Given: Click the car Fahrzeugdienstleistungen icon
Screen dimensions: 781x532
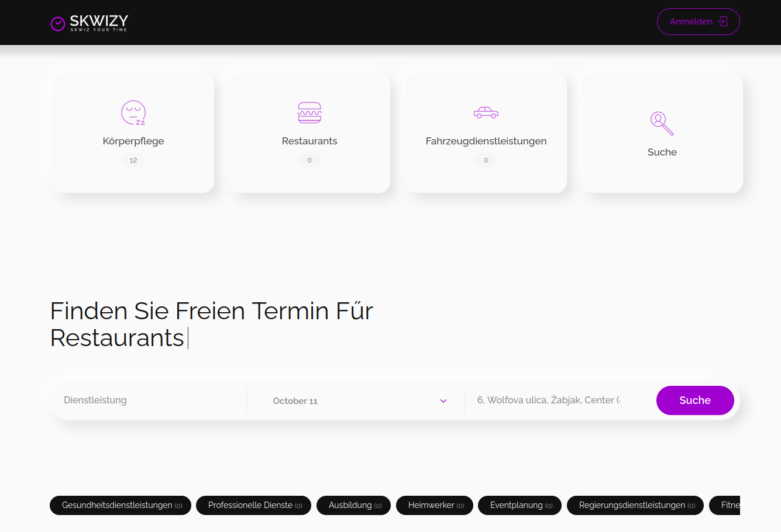Looking at the screenshot, I should [486, 112].
